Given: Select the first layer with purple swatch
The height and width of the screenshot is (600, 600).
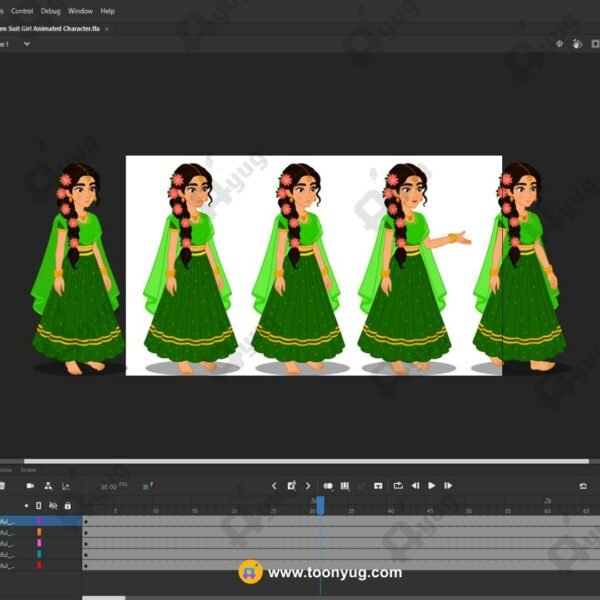Looking at the screenshot, I should (41, 521).
